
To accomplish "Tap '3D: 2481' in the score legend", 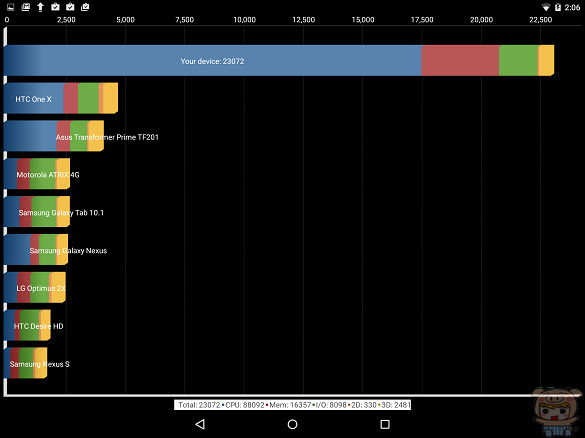I will coord(395,405).
